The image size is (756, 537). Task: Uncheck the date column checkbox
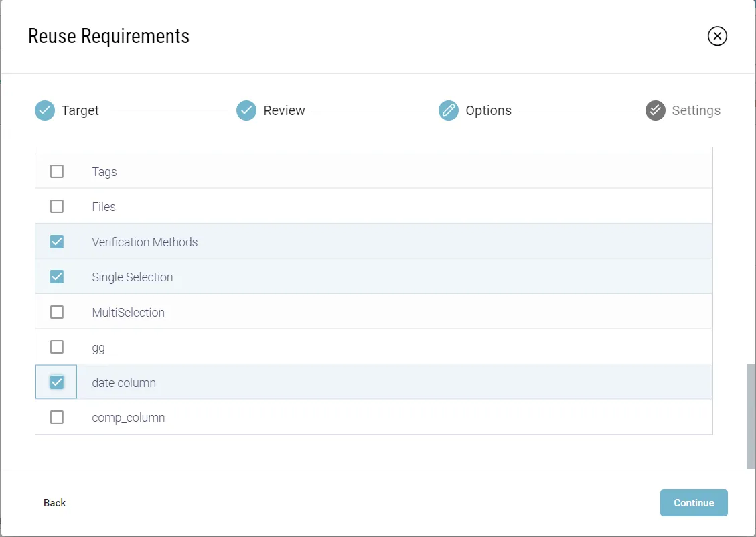click(x=57, y=382)
